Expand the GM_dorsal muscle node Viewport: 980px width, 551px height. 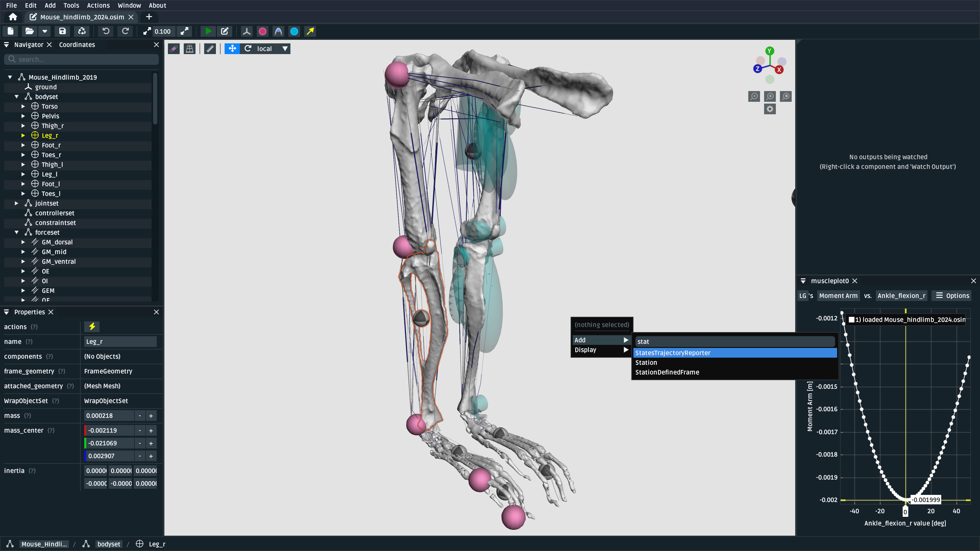23,242
